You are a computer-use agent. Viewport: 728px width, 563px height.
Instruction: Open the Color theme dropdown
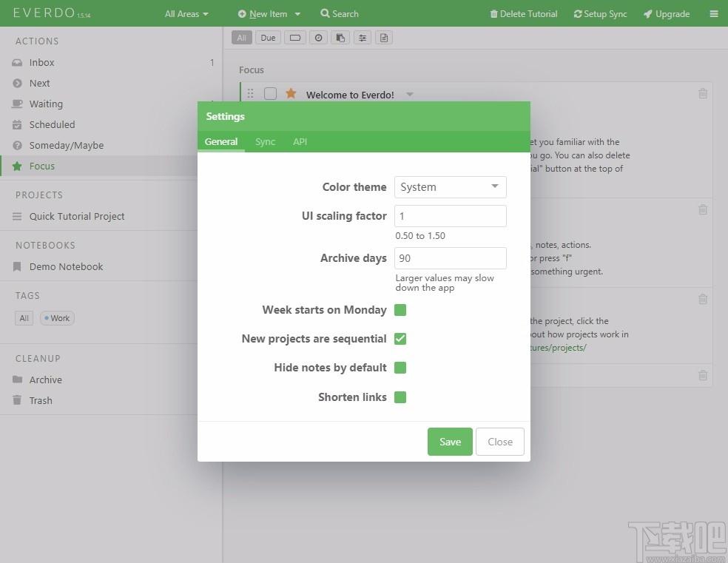(451, 187)
